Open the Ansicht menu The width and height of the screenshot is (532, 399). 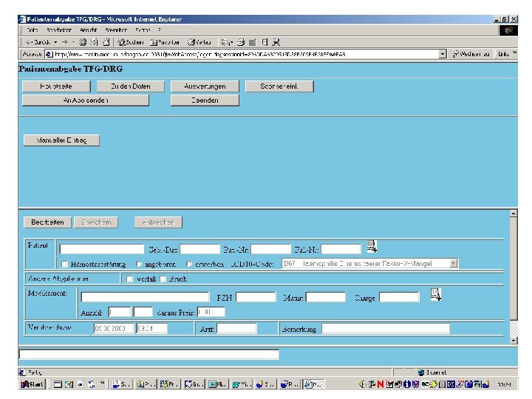(88, 30)
